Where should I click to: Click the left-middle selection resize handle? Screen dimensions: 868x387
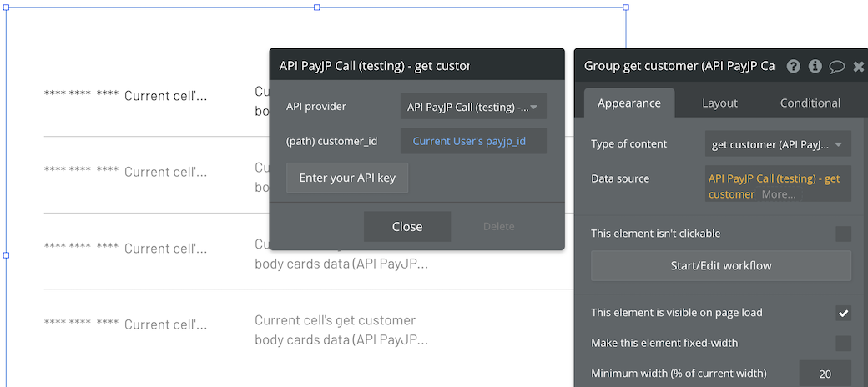[x=6, y=255]
